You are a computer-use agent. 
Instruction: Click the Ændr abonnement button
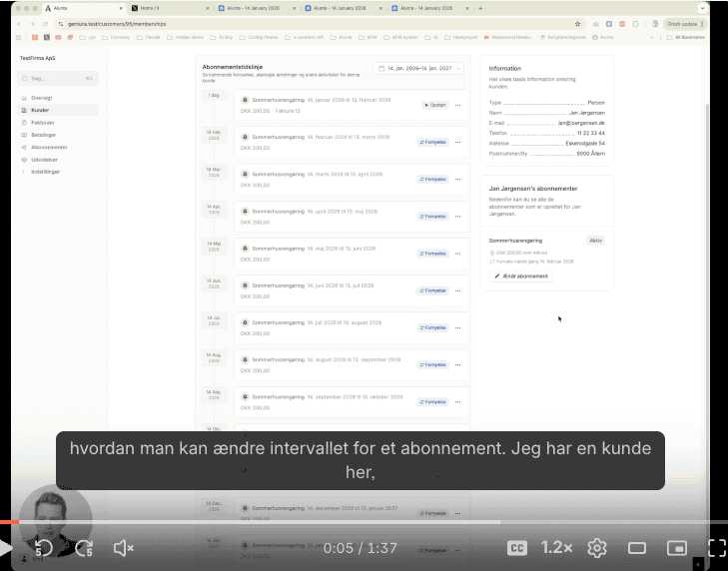coord(521,277)
